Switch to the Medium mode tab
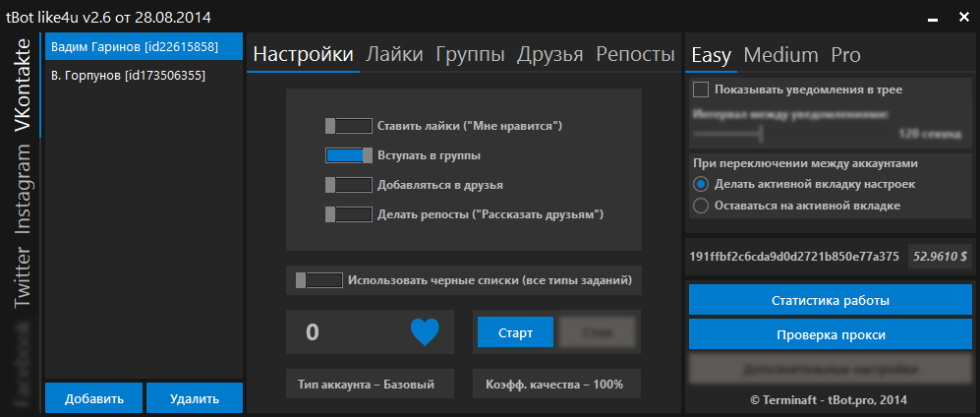Viewport: 980px width, 417px height. click(780, 55)
